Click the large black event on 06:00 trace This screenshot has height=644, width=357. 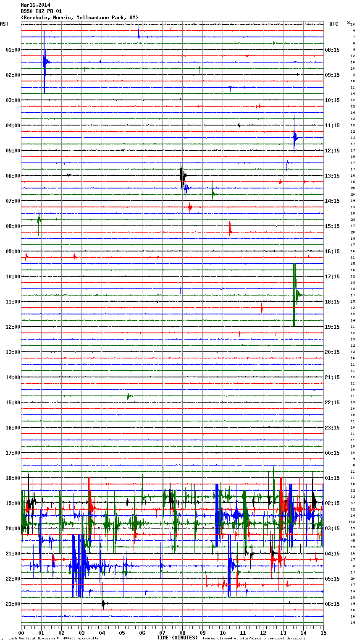(182, 176)
